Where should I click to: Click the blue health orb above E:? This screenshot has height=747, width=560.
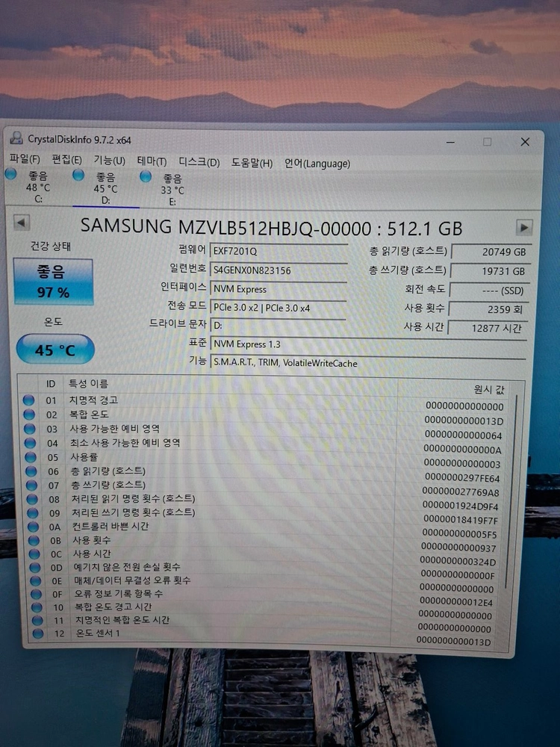[x=146, y=177]
